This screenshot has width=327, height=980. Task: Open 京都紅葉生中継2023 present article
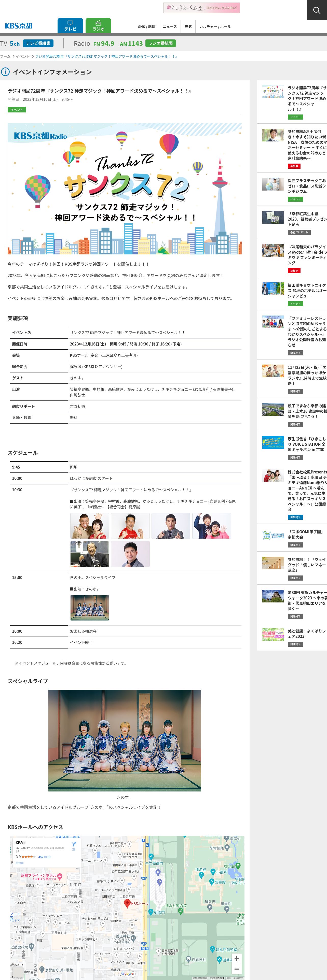click(292, 223)
